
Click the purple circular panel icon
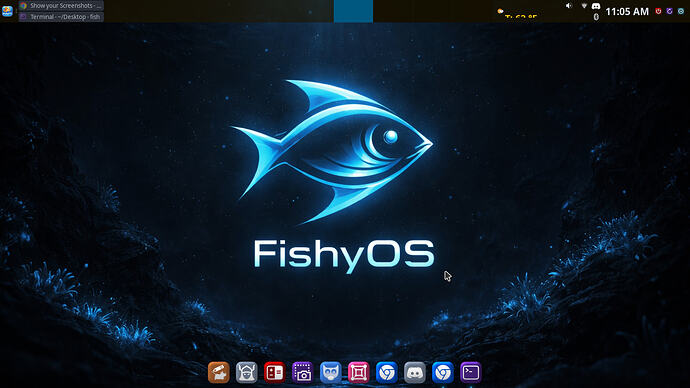click(x=669, y=11)
